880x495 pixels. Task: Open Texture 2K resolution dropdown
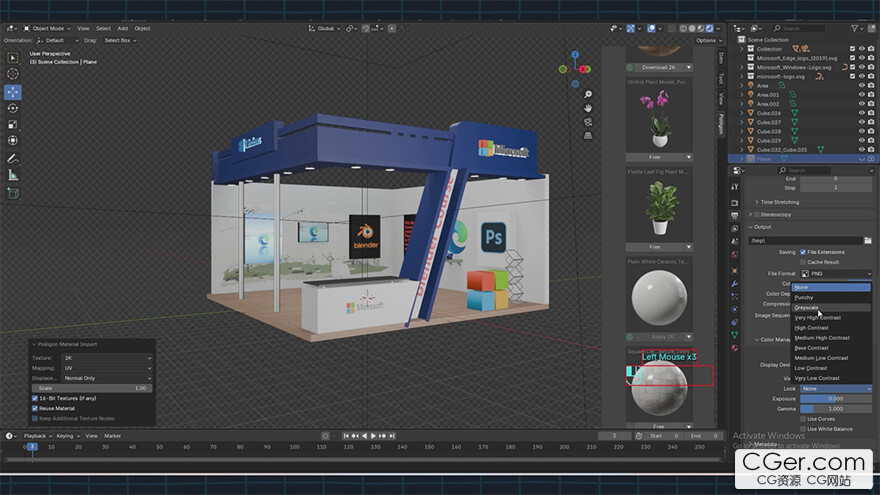[107, 358]
